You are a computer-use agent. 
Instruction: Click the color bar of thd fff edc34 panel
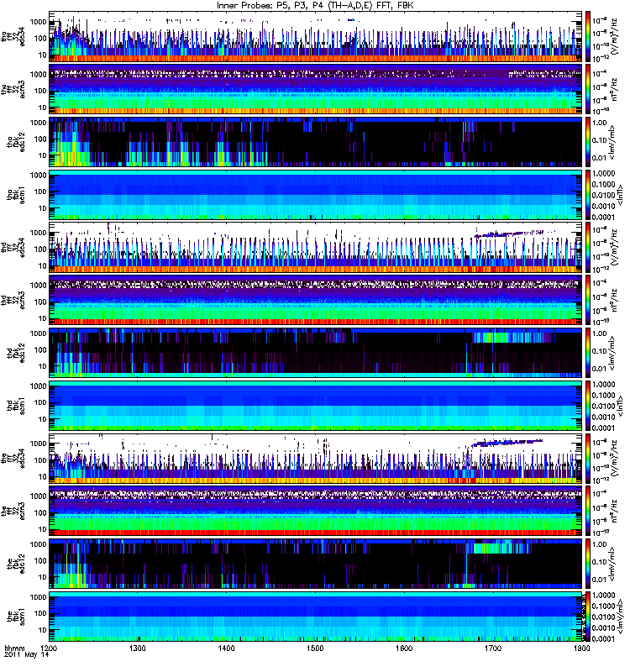coord(588,247)
